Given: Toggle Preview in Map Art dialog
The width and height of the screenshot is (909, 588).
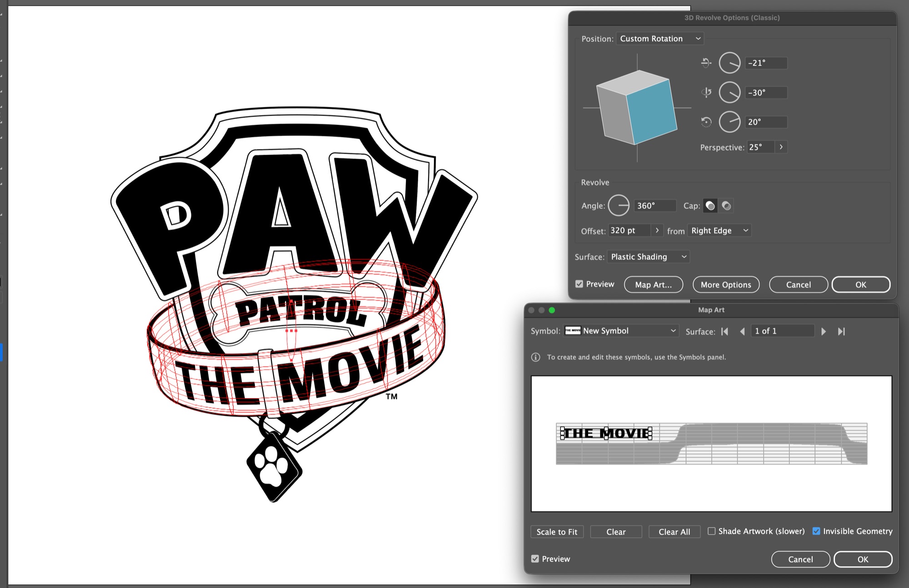Looking at the screenshot, I should click(535, 559).
